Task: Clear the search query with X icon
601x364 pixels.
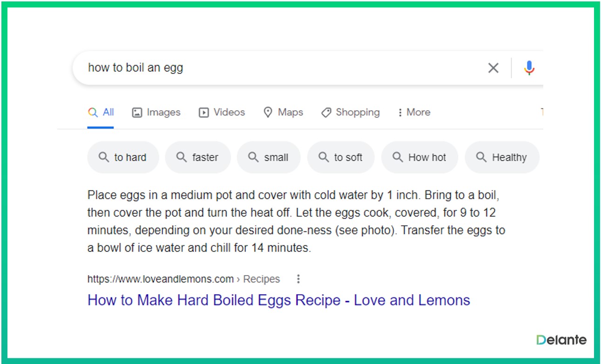Action: (493, 68)
